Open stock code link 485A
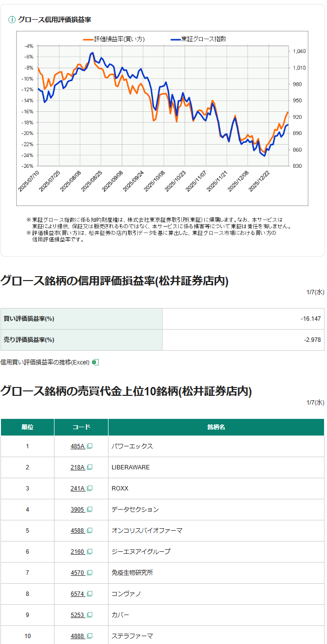This screenshot has width=327, height=644. coord(78,446)
